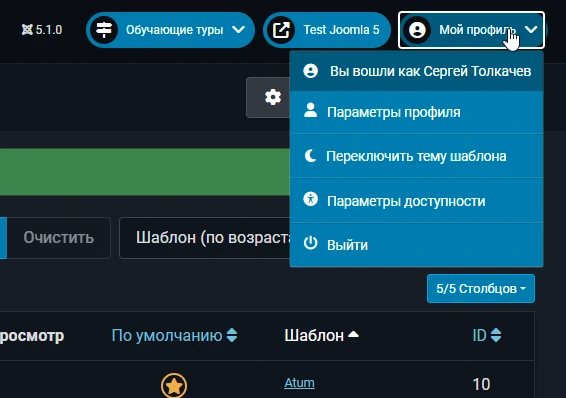Image resolution: width=566 pixels, height=398 pixels.
Task: Click the sort arrows beside По умолчанию
Action: point(232,335)
